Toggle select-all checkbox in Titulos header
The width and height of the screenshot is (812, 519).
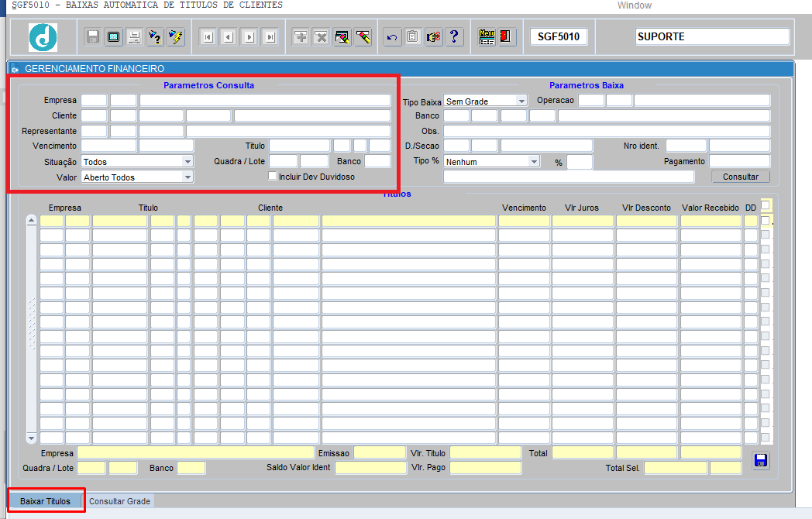(x=766, y=205)
